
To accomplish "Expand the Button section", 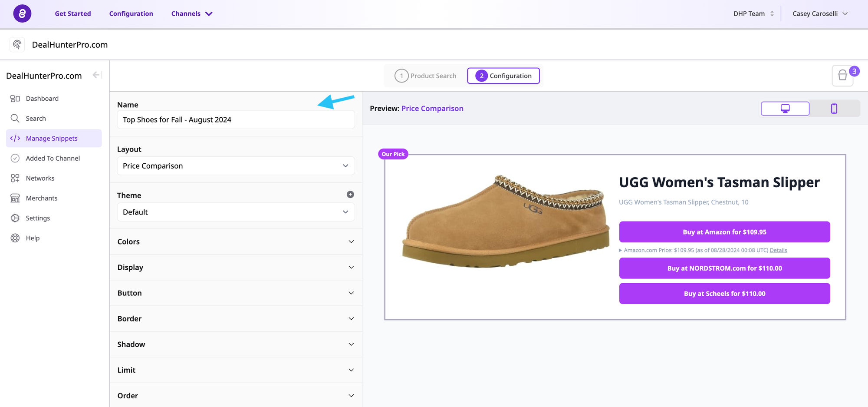I will (236, 293).
